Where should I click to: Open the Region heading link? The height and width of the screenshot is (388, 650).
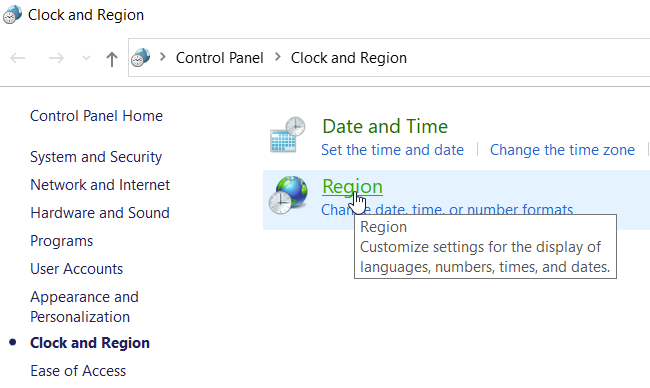click(352, 186)
